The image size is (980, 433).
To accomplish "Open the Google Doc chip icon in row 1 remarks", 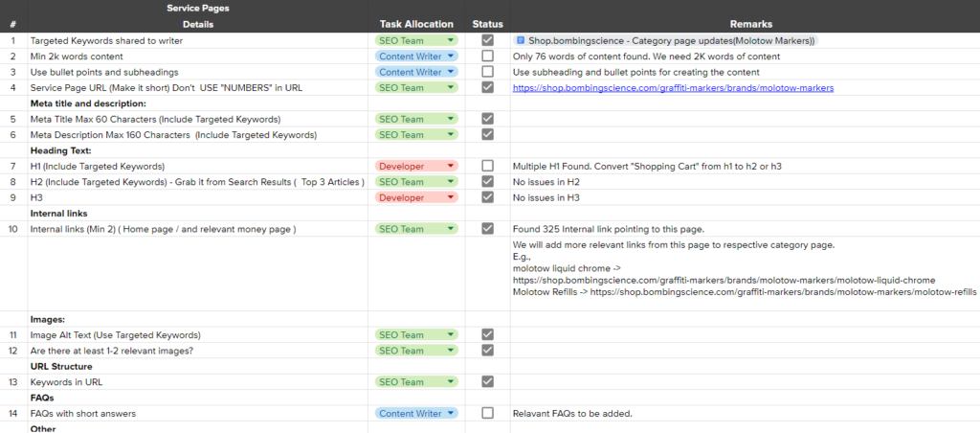I will (520, 40).
